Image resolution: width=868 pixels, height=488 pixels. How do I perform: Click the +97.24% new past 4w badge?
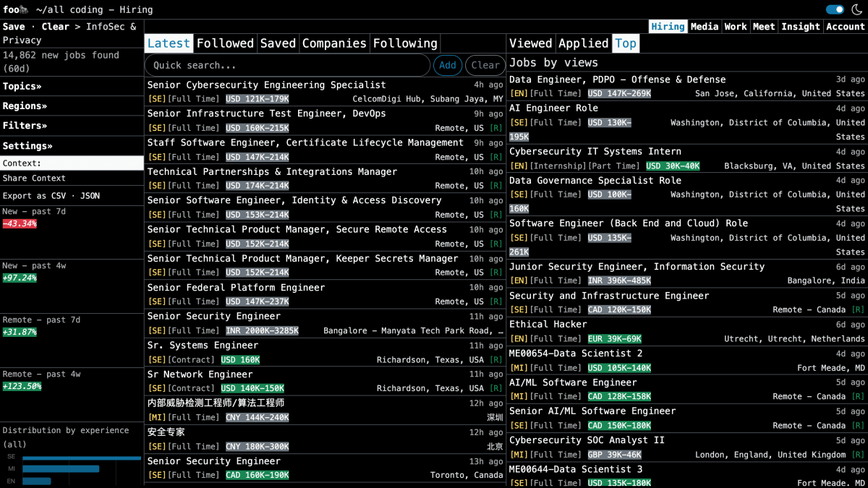tap(20, 278)
